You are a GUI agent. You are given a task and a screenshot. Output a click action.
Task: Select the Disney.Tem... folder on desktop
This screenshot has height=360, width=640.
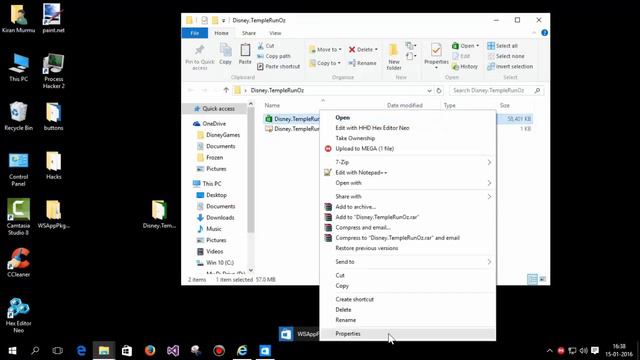[159, 214]
